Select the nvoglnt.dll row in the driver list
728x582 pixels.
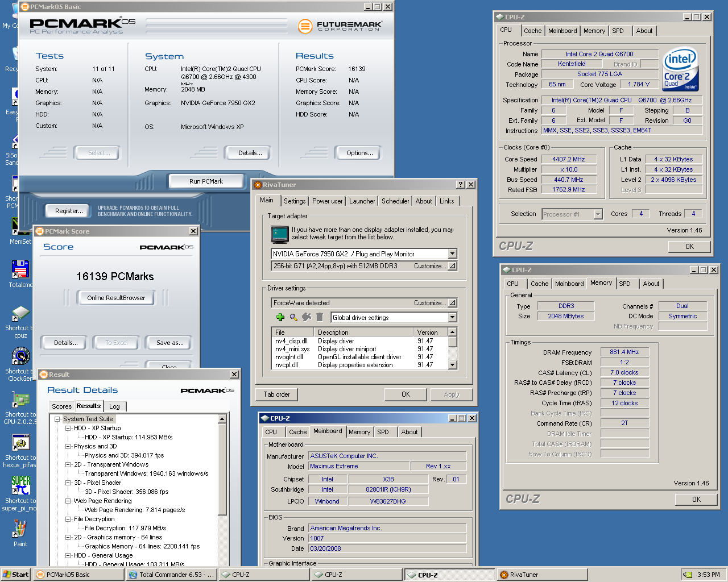pyautogui.click(x=360, y=357)
